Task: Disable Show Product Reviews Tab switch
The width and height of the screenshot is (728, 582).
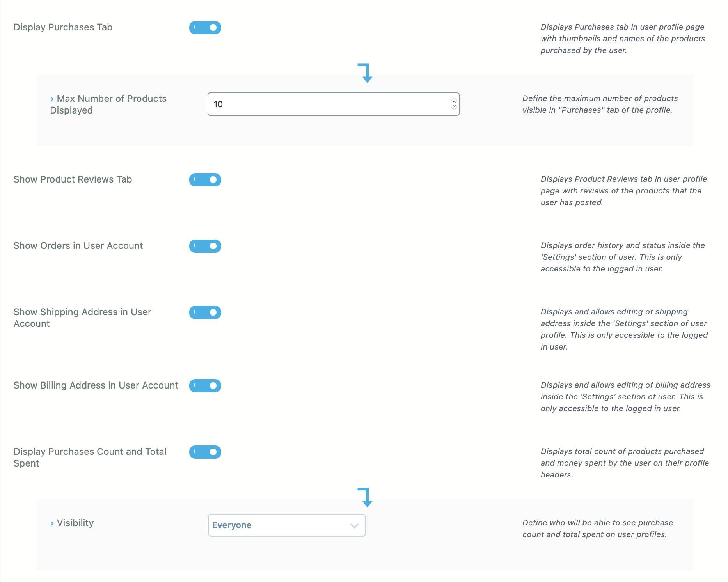Action: pyautogui.click(x=205, y=180)
